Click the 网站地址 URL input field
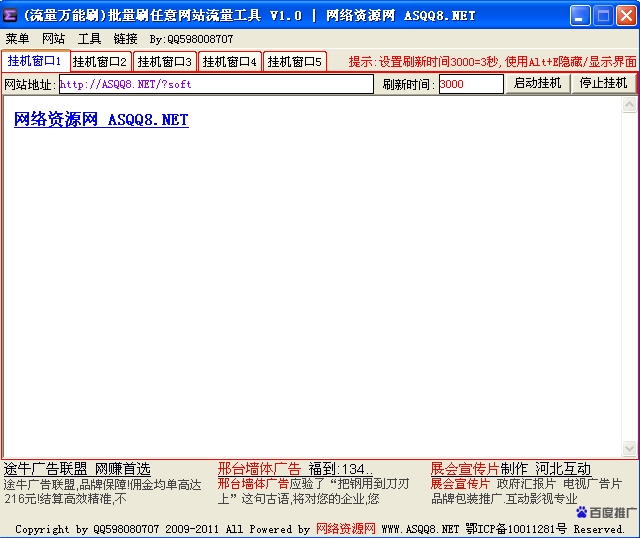Image resolution: width=640 pixels, height=538 pixels. (216, 84)
